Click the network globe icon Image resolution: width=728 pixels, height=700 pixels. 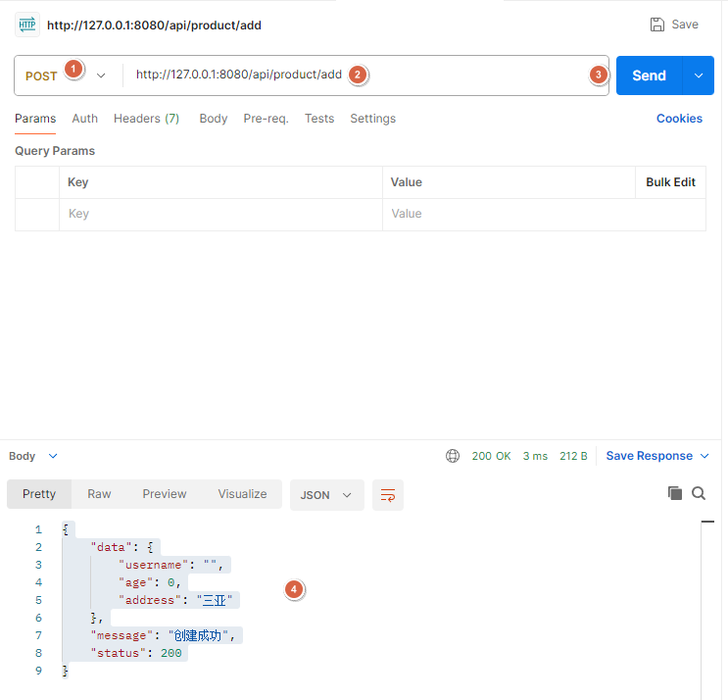point(453,456)
